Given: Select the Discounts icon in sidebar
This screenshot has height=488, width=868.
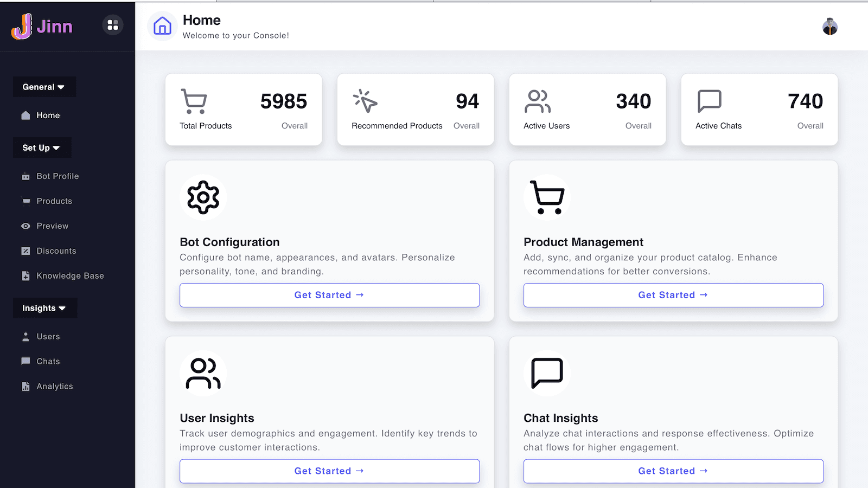Looking at the screenshot, I should [25, 251].
